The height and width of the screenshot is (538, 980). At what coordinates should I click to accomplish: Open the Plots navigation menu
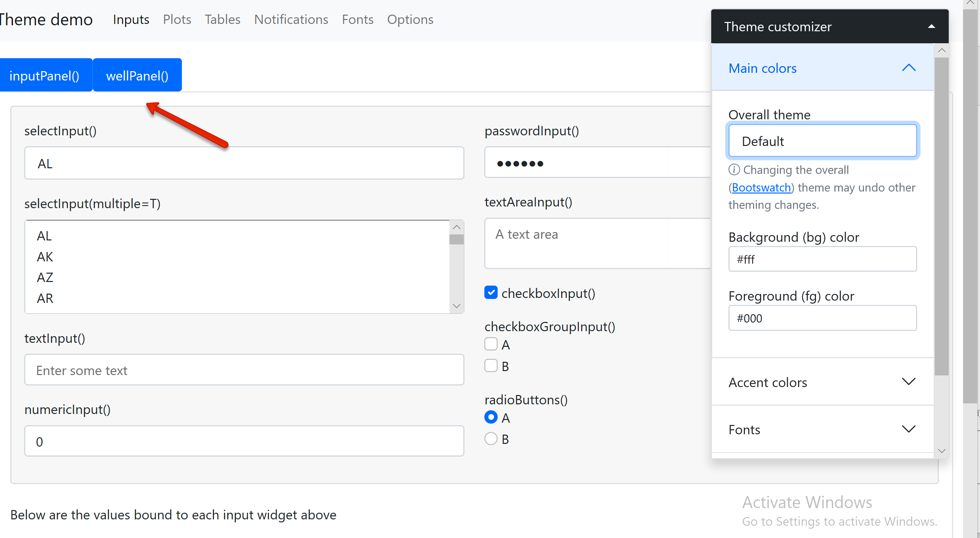177,19
